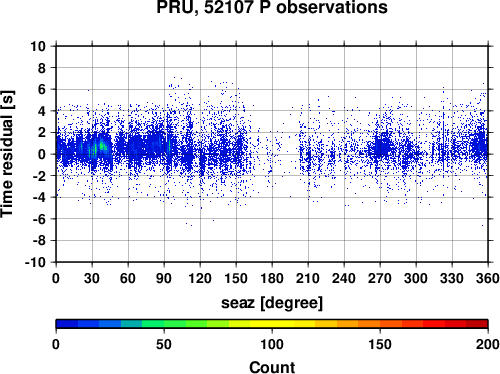The height and width of the screenshot is (374, 500).
Task: Click the 'seaz [degree]' x-axis label
Action: click(272, 303)
